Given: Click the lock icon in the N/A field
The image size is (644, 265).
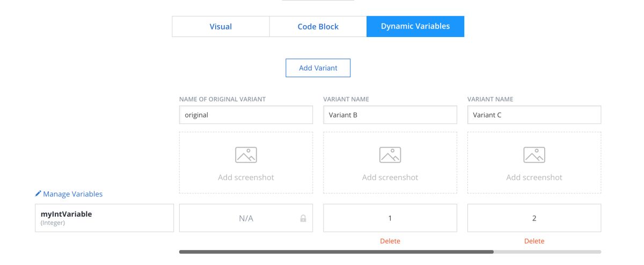Looking at the screenshot, I should point(303,218).
